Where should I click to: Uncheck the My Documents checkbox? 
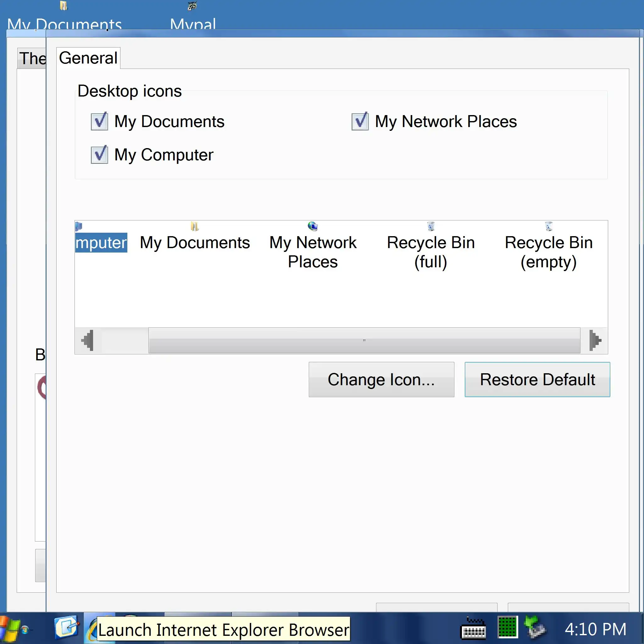tap(99, 121)
